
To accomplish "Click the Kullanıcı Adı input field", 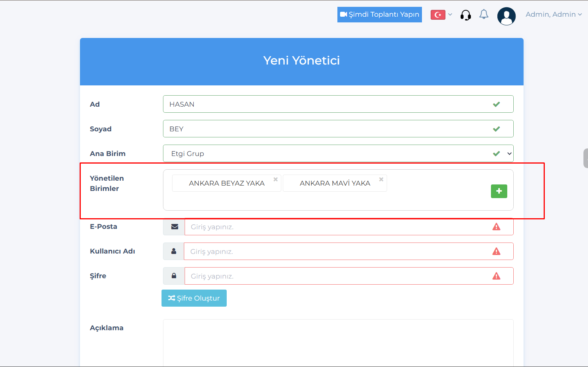I will [337, 251].
